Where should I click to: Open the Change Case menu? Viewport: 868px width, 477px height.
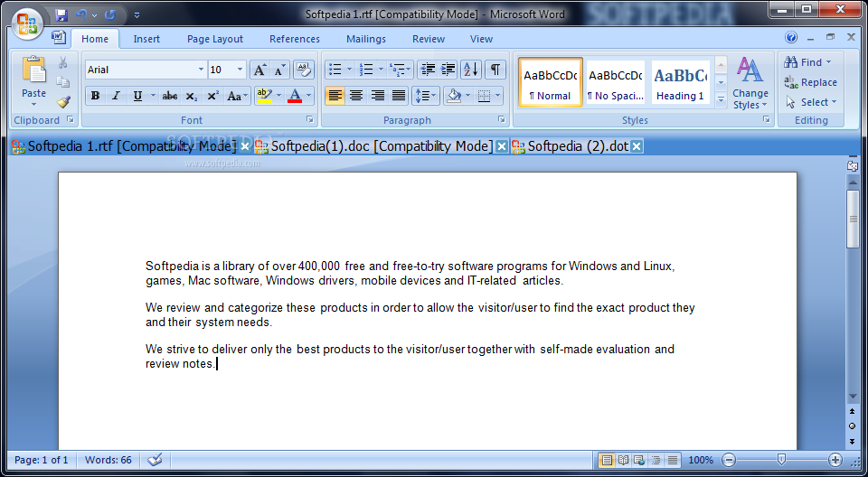point(238,96)
